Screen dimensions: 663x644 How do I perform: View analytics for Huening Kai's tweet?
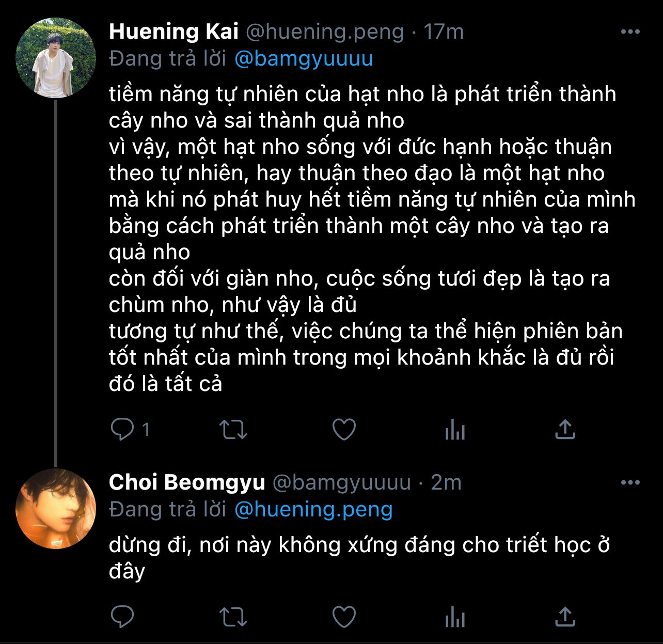tap(455, 429)
